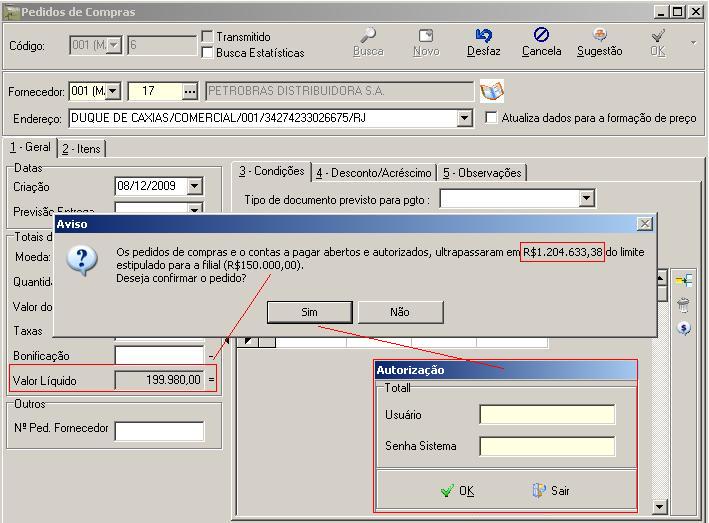
Task: Click the question mark icon in Aviso dialog
Action: pyautogui.click(x=82, y=260)
